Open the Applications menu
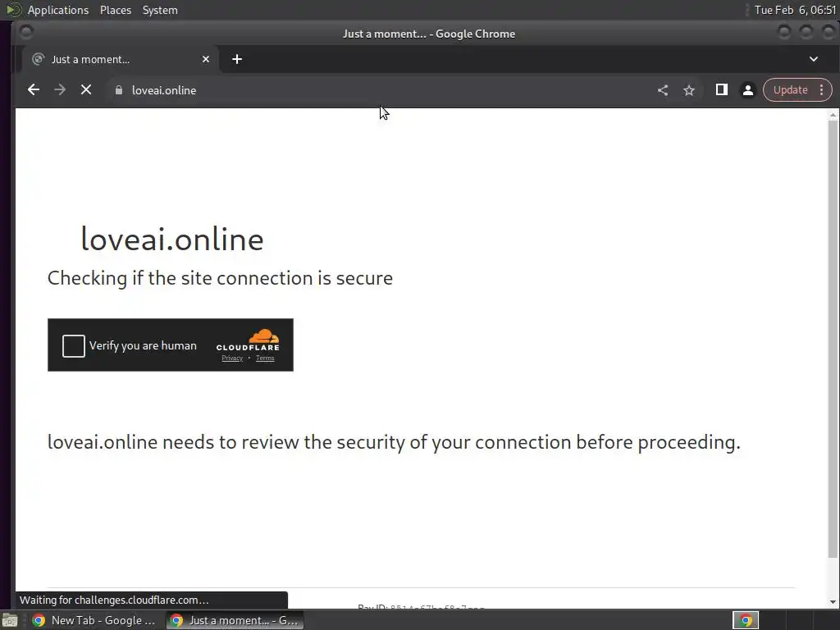This screenshot has height=630, width=840. (58, 10)
